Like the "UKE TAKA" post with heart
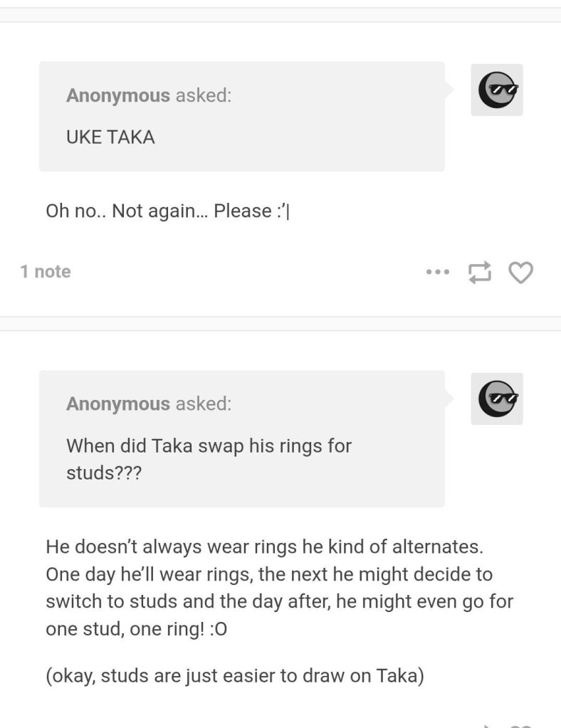The height and width of the screenshot is (728, 561). (x=521, y=272)
